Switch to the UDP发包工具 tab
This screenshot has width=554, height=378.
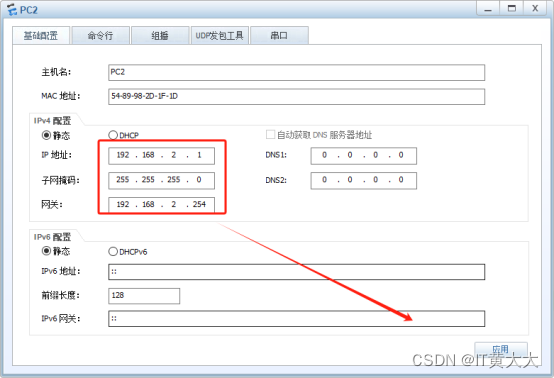point(219,35)
